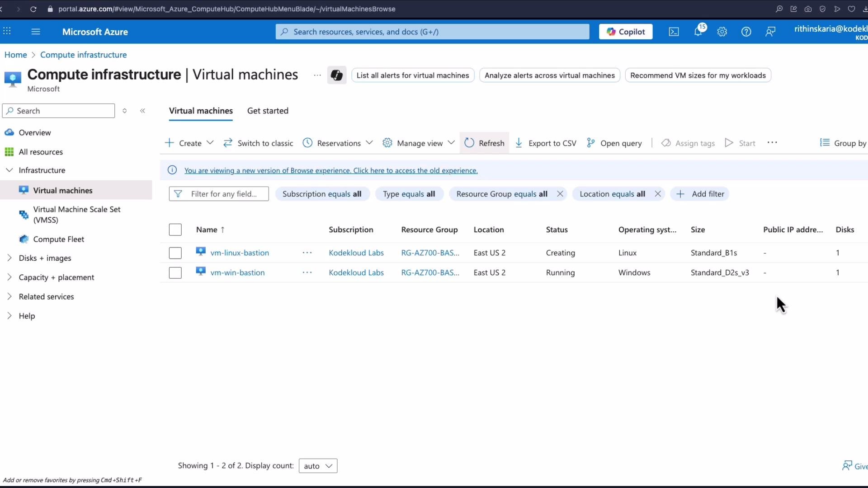Click Add filter

700,194
